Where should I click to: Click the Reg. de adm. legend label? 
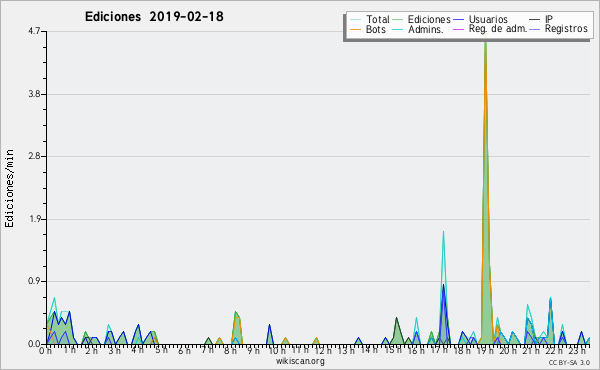coord(498,29)
